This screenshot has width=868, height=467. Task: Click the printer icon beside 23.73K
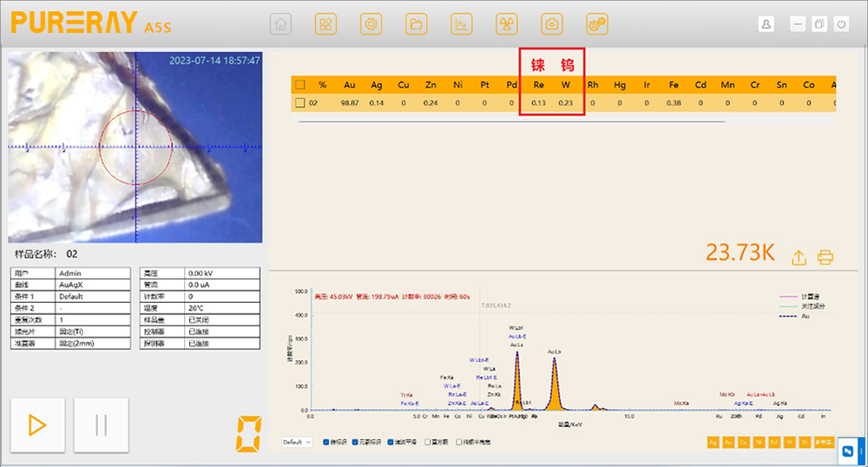pyautogui.click(x=825, y=257)
